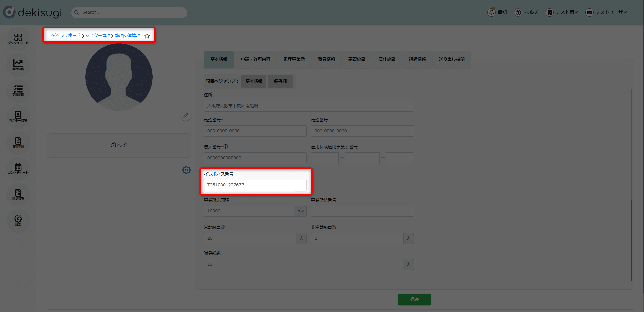Jump to the 備考欄 section
This screenshot has width=644, height=312.
tap(280, 81)
